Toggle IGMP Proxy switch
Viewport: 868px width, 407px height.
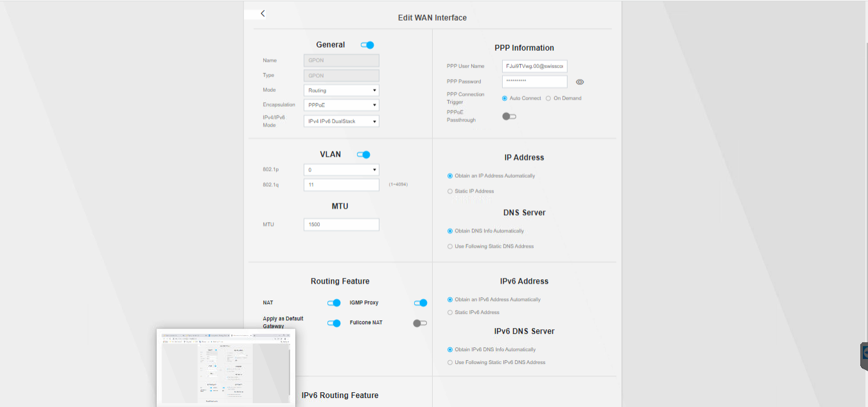point(421,303)
